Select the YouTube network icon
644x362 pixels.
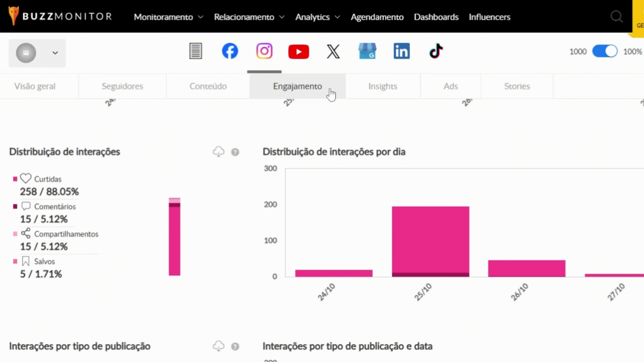point(299,52)
